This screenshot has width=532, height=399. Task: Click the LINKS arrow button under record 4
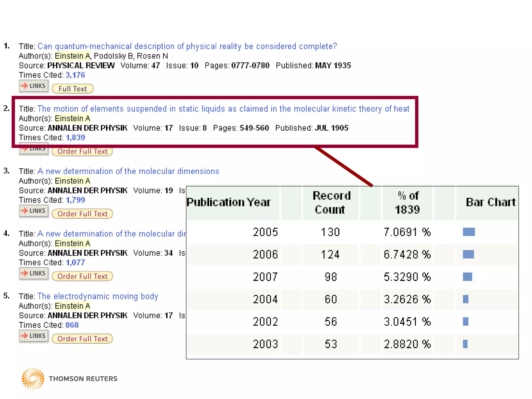point(34,274)
